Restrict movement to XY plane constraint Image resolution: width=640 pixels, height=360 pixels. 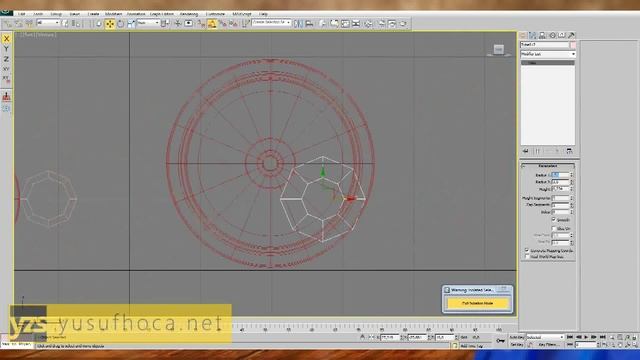click(6, 69)
